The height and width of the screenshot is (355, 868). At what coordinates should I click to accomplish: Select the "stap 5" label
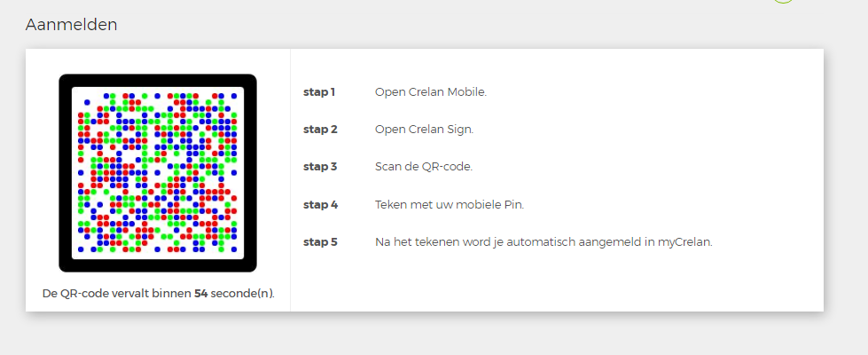pos(320,241)
